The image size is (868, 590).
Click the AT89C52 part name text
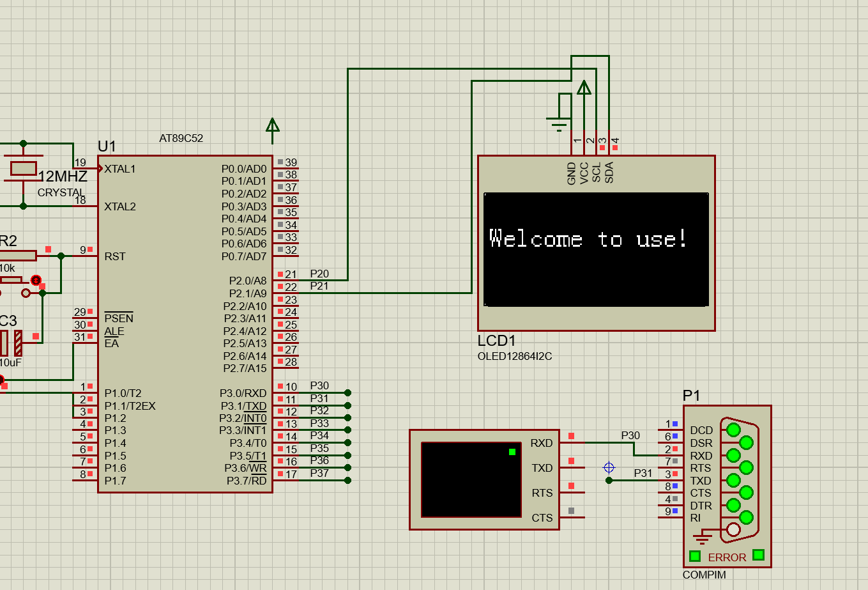point(181,138)
